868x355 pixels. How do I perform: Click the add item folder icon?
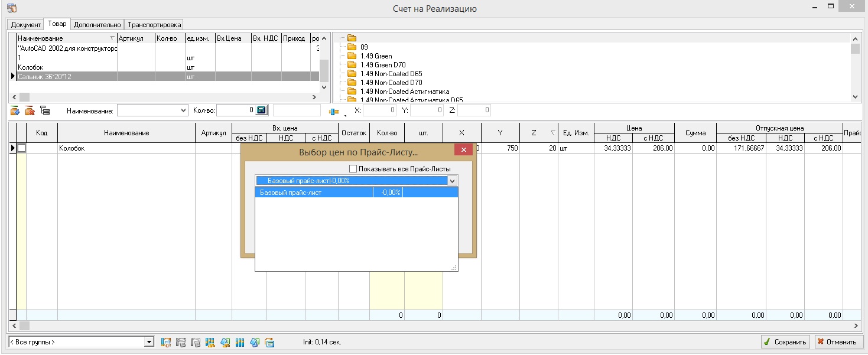coord(15,110)
